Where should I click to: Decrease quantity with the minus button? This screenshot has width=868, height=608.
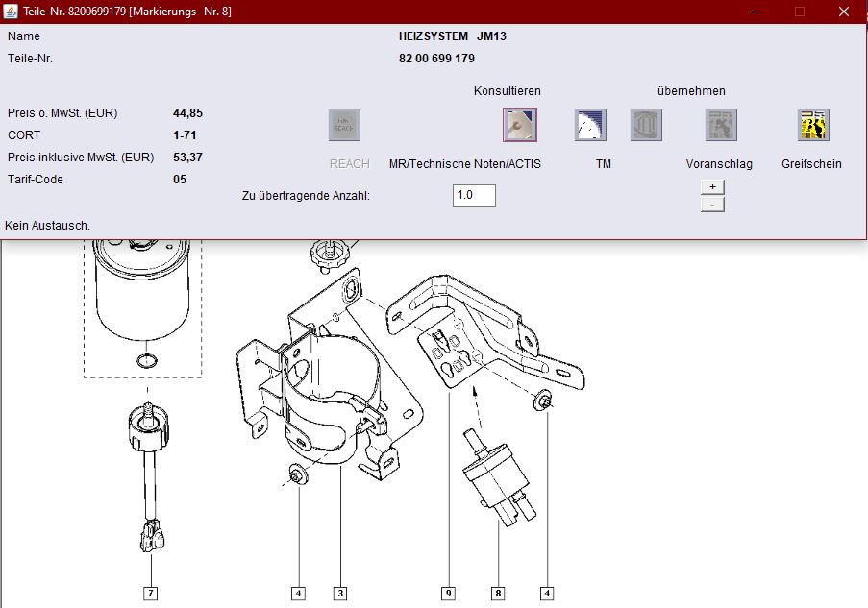(712, 205)
